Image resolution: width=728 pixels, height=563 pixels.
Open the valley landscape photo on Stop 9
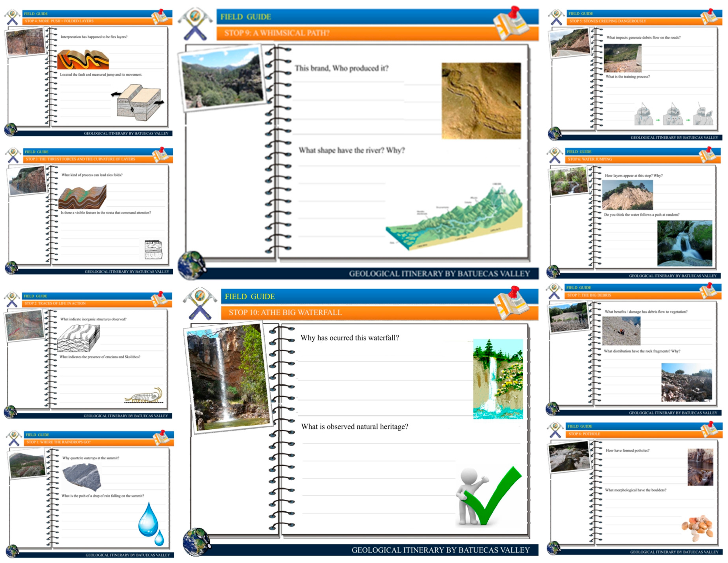pos(222,79)
